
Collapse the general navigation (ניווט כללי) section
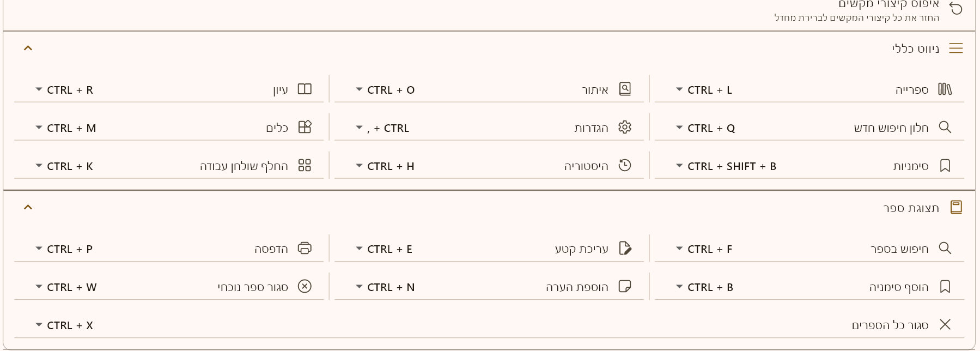[28, 49]
